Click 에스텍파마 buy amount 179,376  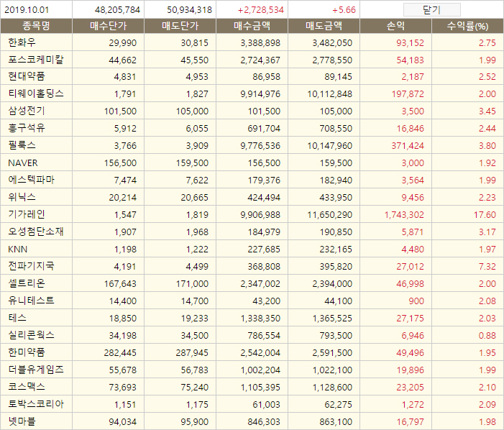coord(264,180)
